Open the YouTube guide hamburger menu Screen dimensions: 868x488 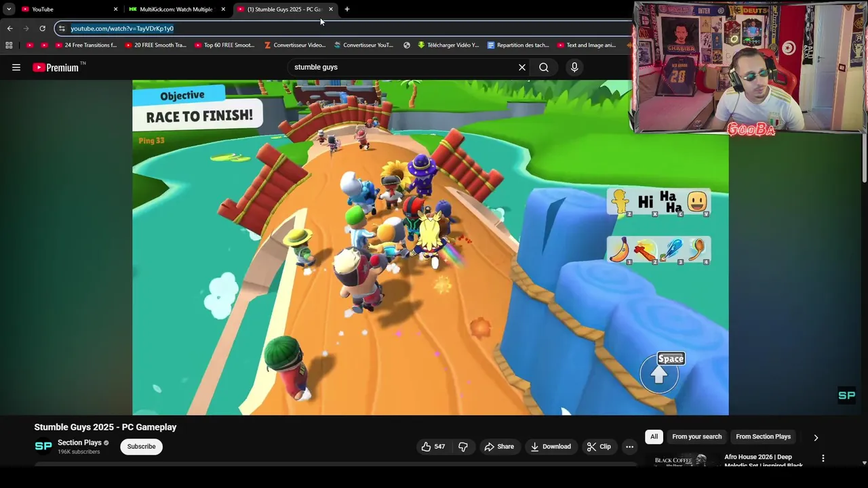pyautogui.click(x=16, y=67)
